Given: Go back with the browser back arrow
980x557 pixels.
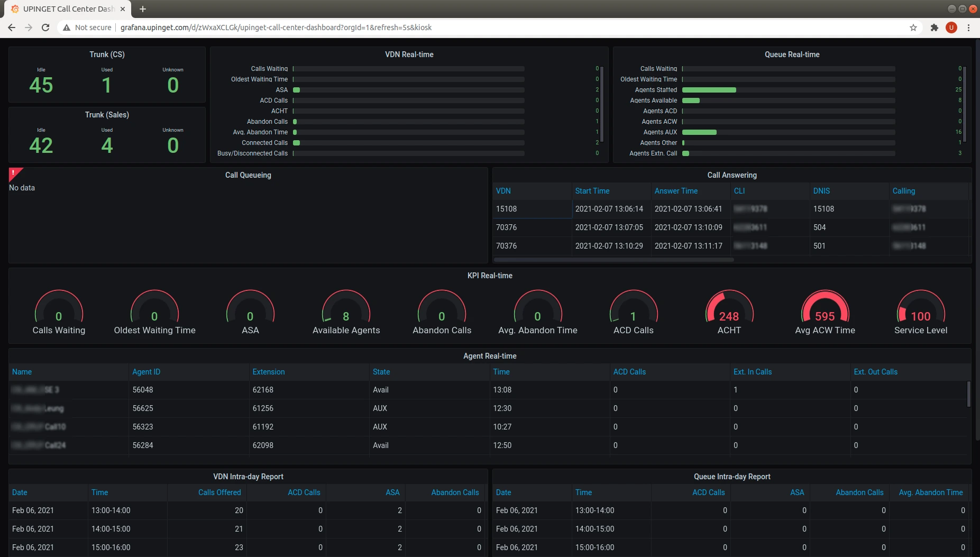Looking at the screenshot, I should [12, 28].
